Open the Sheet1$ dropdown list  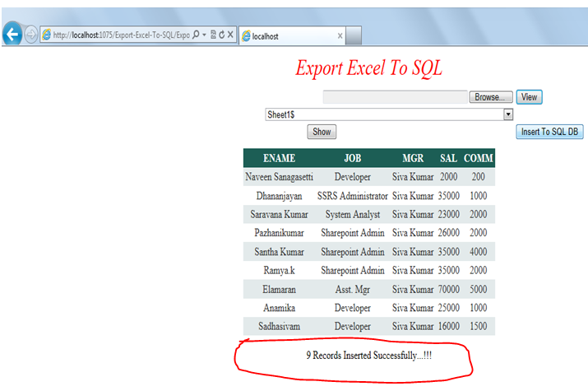tap(508, 114)
